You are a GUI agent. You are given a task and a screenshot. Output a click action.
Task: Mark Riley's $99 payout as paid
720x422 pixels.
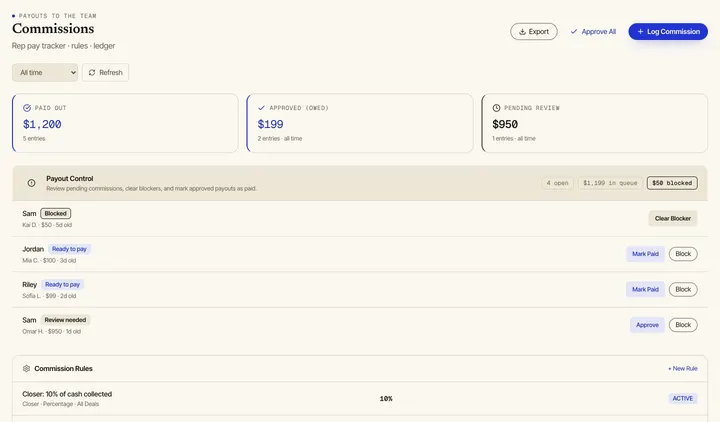[x=645, y=289]
